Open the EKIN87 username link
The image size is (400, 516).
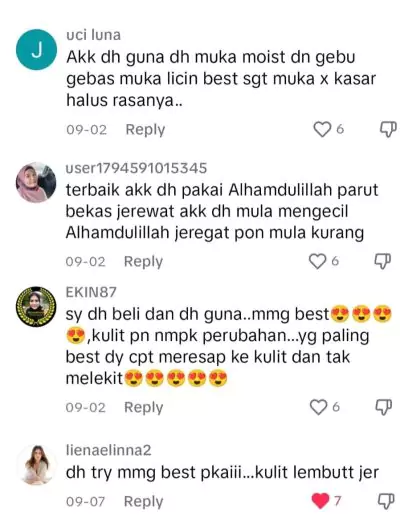(x=91, y=292)
